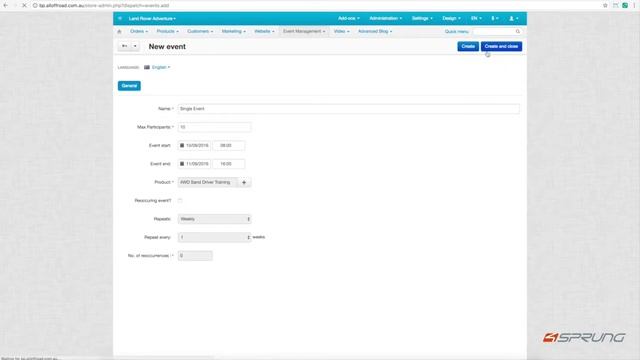Open the Repeats Weekly dropdown
Screen dimensions: 640x360
coord(214,219)
